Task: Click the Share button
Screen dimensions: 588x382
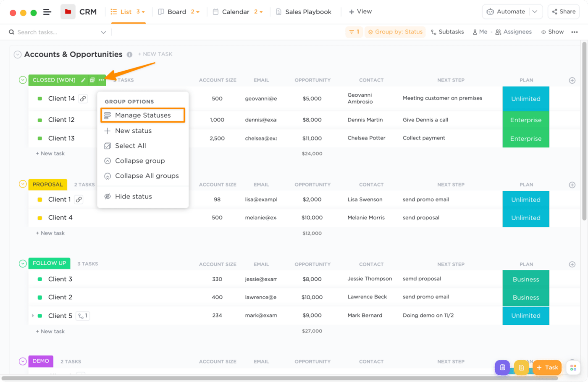Action: pos(564,12)
